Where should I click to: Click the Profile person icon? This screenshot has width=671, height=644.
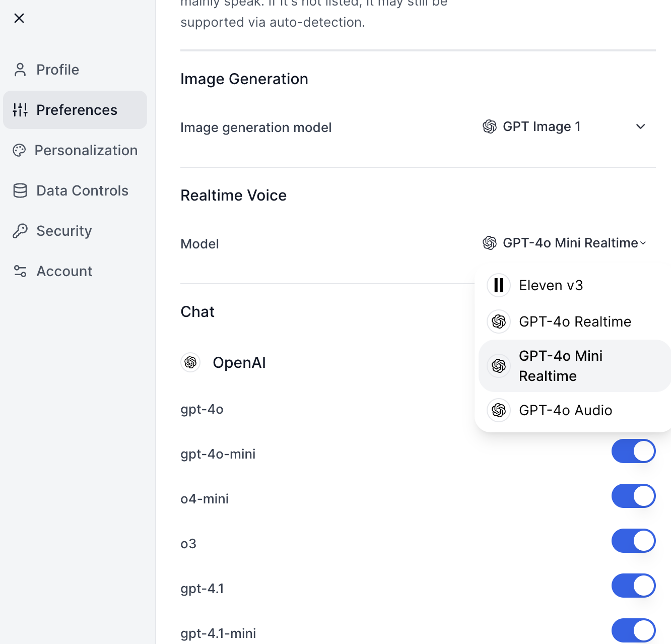[x=20, y=70]
